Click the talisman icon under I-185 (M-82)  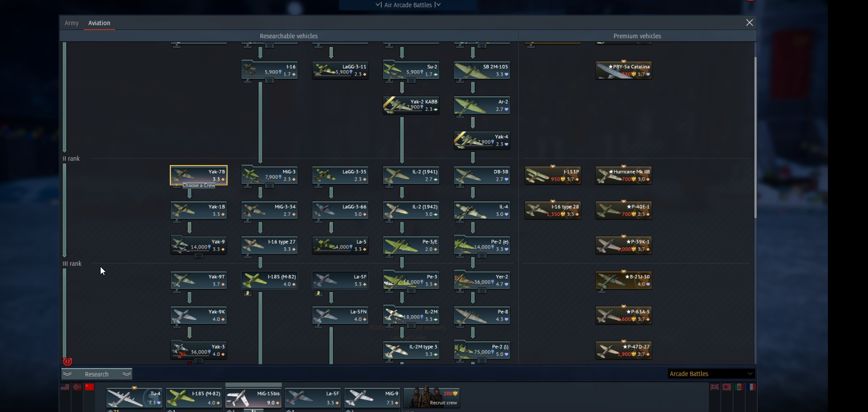248,293
